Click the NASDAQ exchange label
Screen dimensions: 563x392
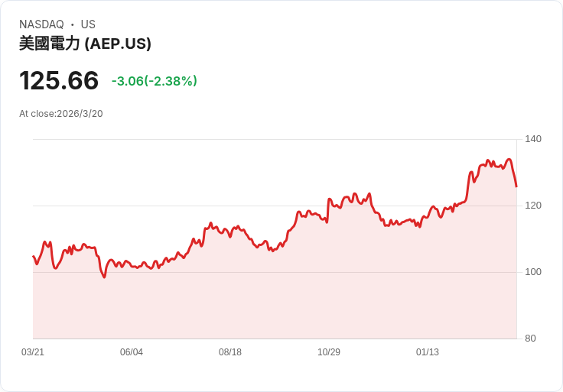pos(41,24)
